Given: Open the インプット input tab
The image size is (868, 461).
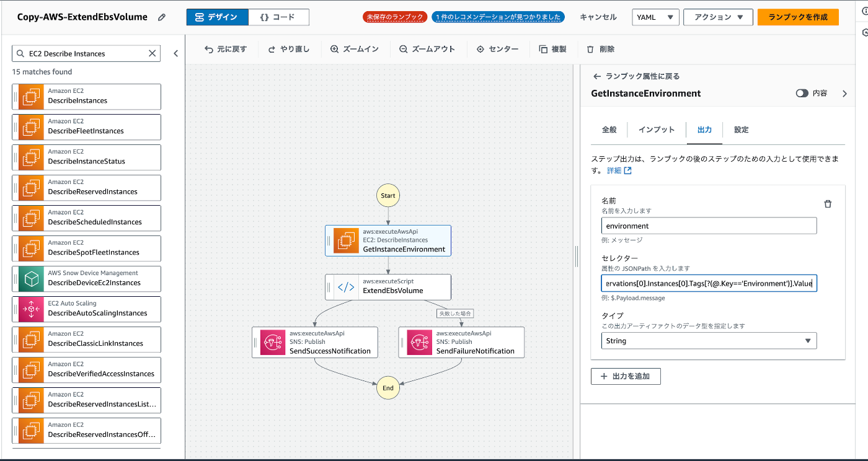Looking at the screenshot, I should coord(657,130).
